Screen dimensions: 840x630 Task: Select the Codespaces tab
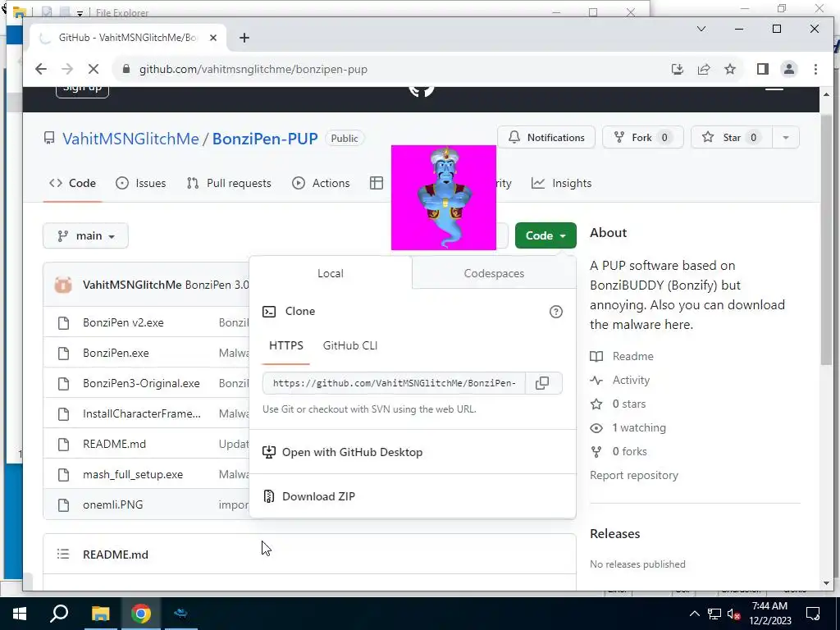point(494,273)
